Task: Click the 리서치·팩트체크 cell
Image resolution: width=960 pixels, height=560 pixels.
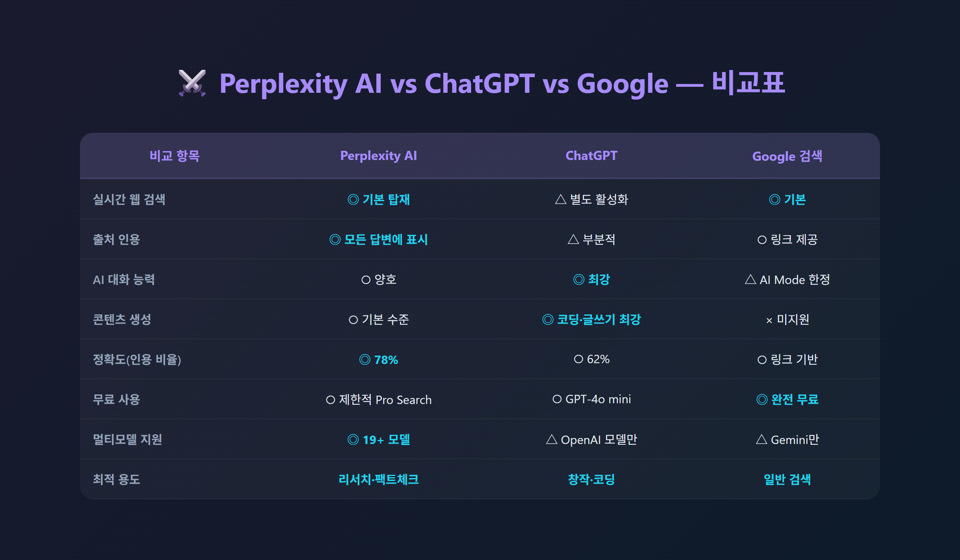Action: point(378,479)
